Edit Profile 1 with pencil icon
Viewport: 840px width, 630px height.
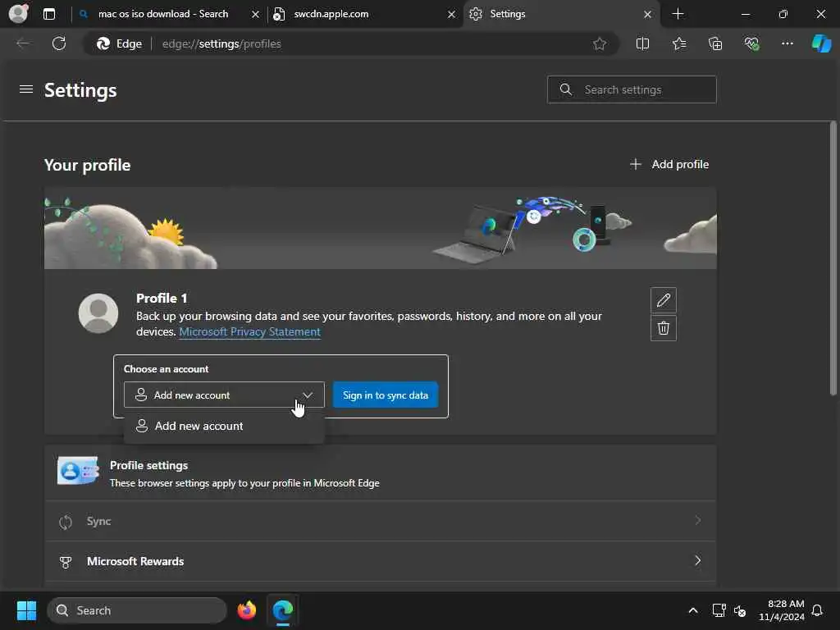[x=663, y=300]
